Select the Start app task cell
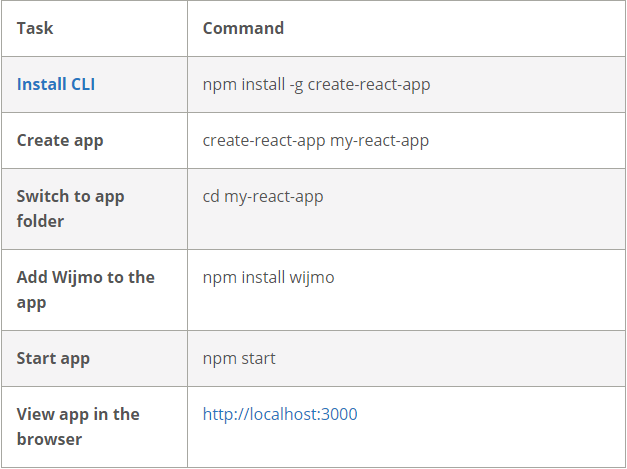This screenshot has height=469, width=627. [53, 358]
